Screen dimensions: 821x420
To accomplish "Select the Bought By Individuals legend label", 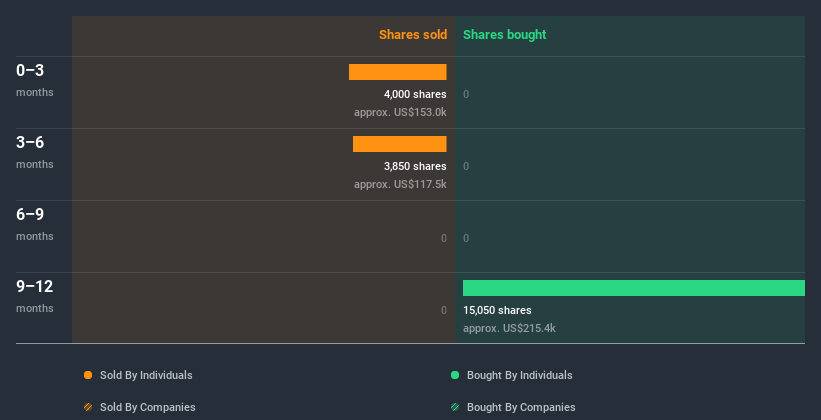I will click(519, 375).
